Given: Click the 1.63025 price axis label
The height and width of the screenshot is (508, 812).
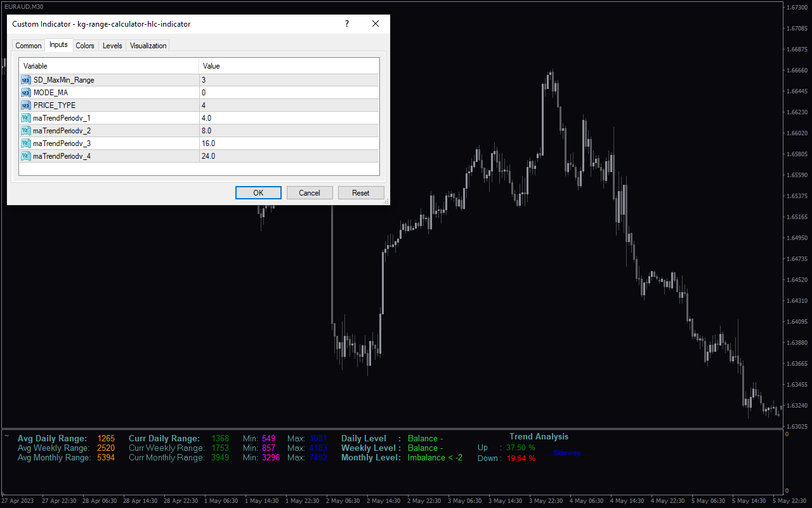Looking at the screenshot, I should coord(796,427).
